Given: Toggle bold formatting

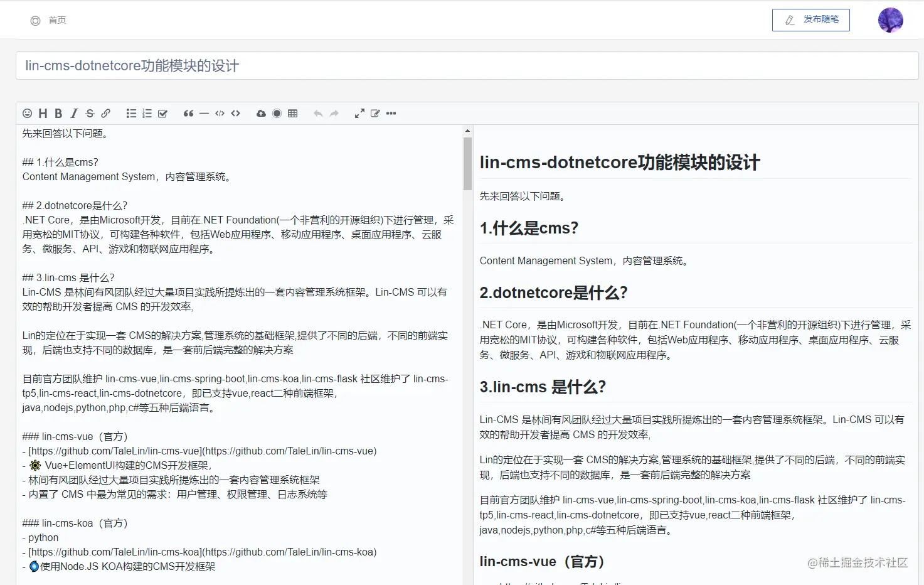Looking at the screenshot, I should tap(58, 114).
